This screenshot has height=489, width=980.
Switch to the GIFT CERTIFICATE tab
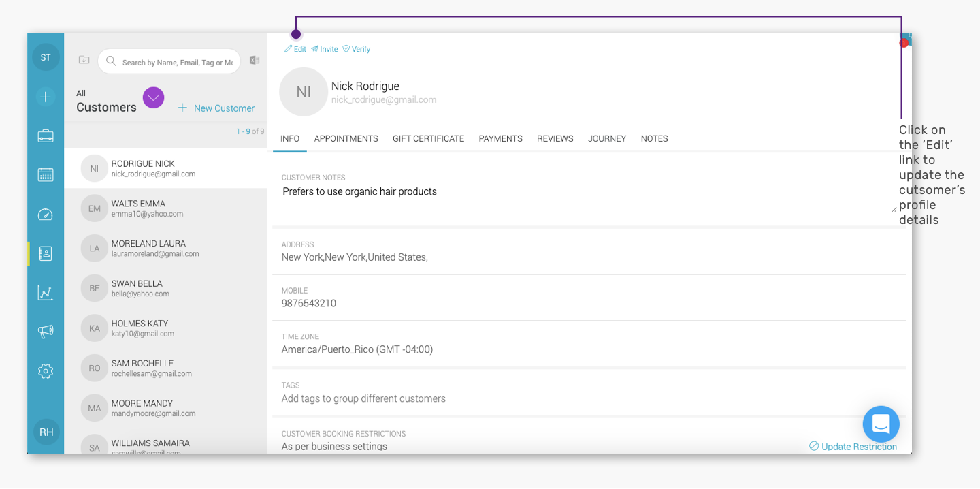coord(428,138)
